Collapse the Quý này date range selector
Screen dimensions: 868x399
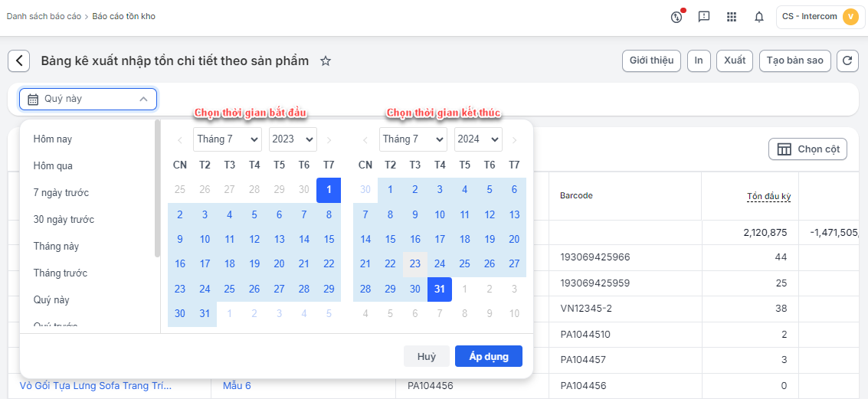click(x=88, y=100)
